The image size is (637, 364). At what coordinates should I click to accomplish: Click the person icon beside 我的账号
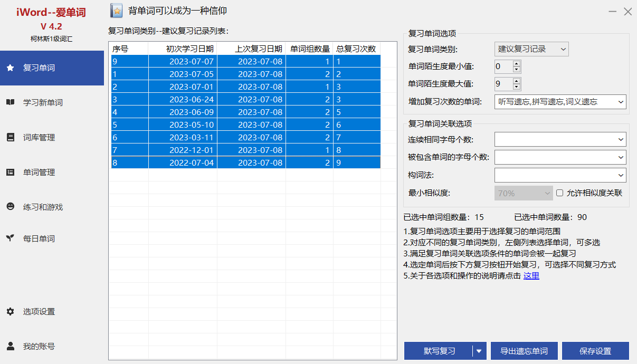tap(10, 347)
